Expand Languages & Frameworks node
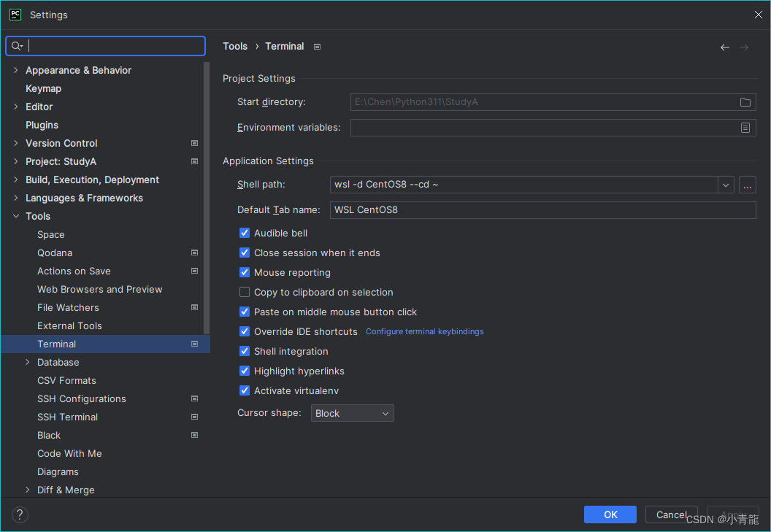This screenshot has height=532, width=771. pyautogui.click(x=16, y=198)
